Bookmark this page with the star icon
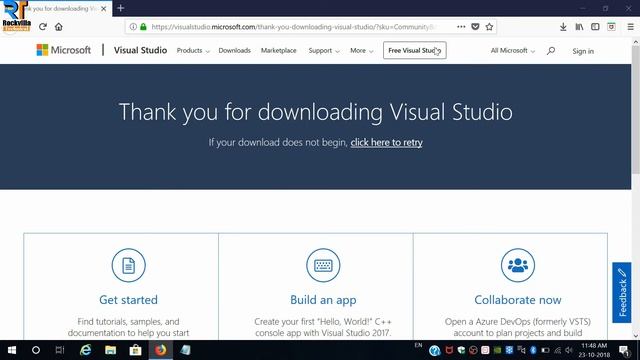Image resolution: width=640 pixels, height=360 pixels. coord(489,27)
